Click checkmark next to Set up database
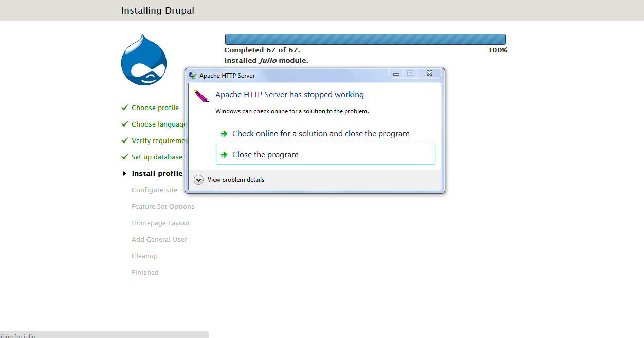 (x=125, y=157)
